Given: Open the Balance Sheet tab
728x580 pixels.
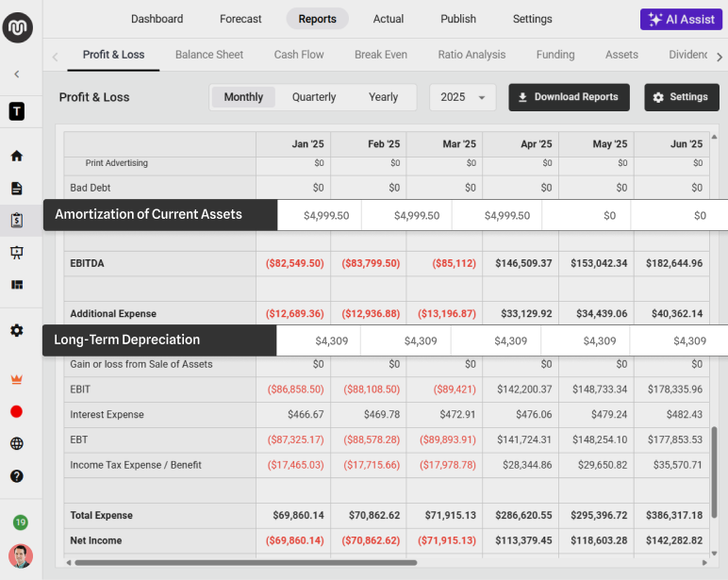Looking at the screenshot, I should click(209, 55).
